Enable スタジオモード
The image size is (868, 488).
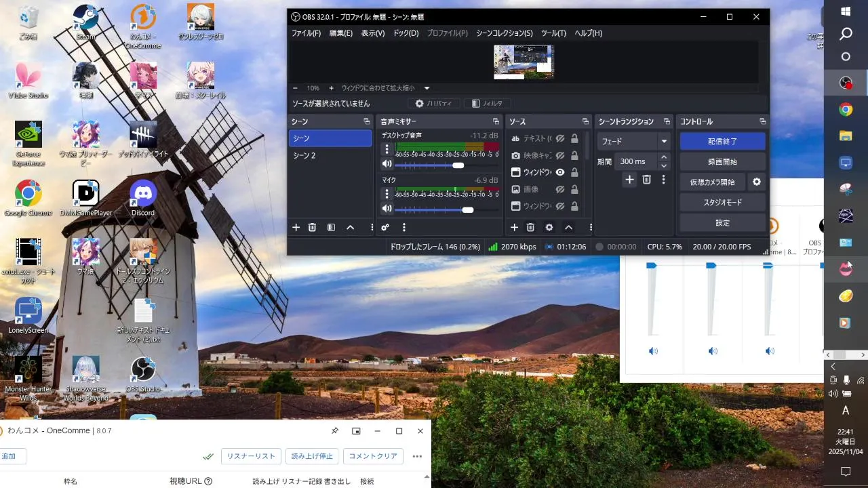[723, 202]
